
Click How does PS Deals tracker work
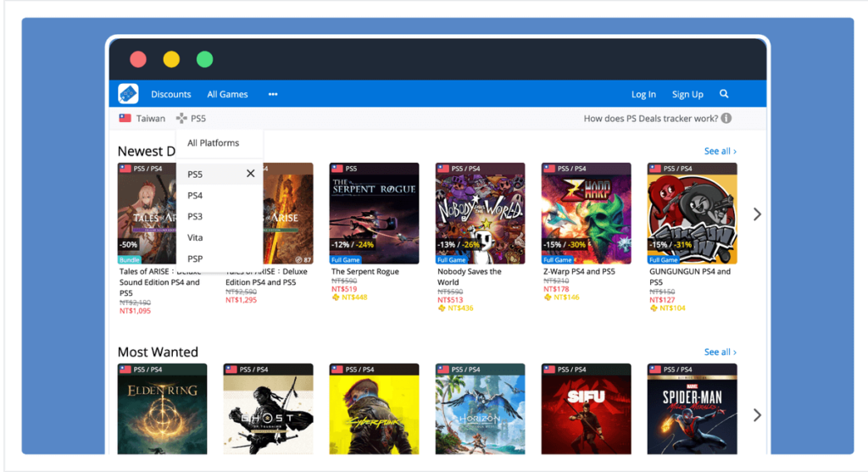(x=650, y=119)
